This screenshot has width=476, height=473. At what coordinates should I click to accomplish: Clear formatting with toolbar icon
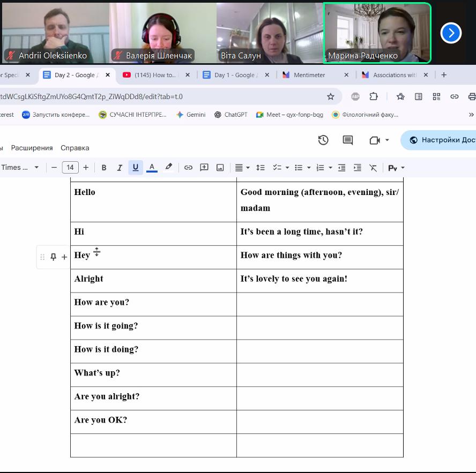pos(373,168)
